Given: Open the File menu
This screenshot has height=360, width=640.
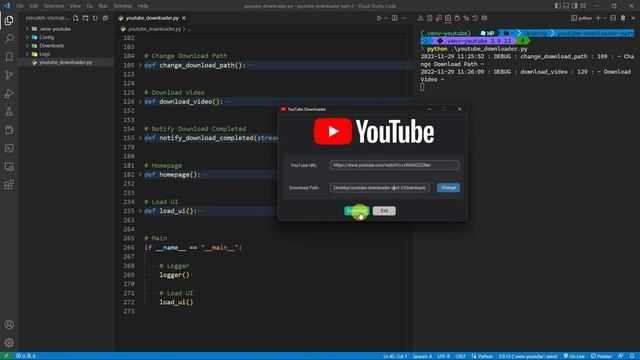Looking at the screenshot, I should point(20,6).
